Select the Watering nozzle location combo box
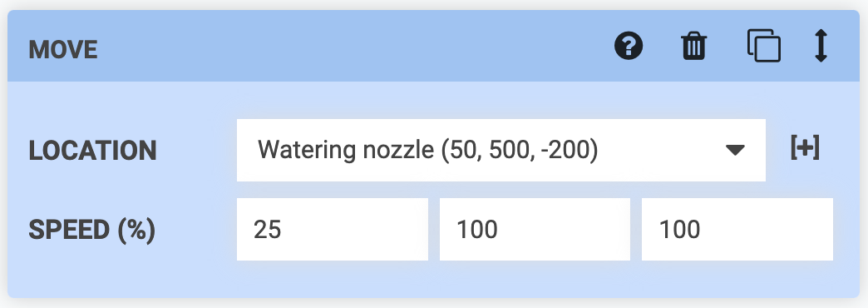 [501, 150]
